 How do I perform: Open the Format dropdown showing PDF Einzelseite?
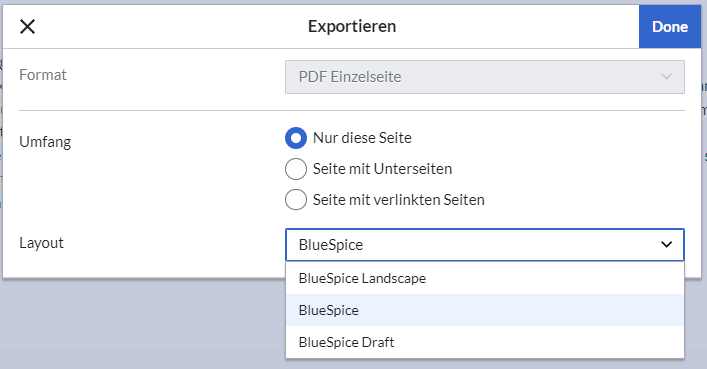coord(485,77)
